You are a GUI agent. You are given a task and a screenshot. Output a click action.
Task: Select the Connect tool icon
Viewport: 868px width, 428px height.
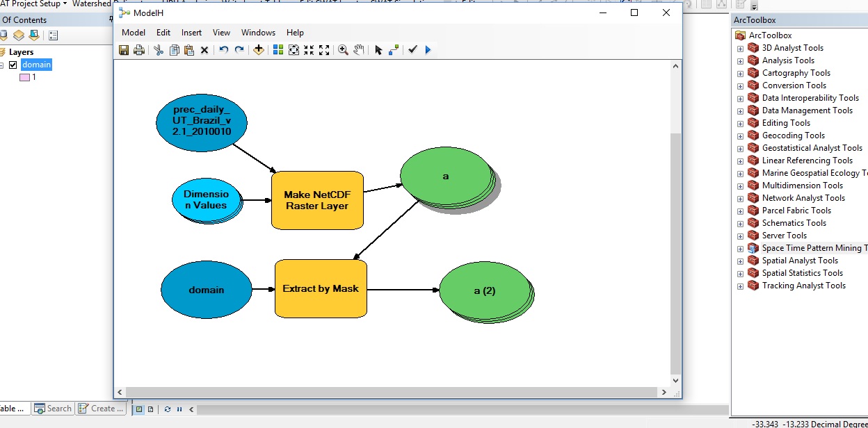coord(394,50)
